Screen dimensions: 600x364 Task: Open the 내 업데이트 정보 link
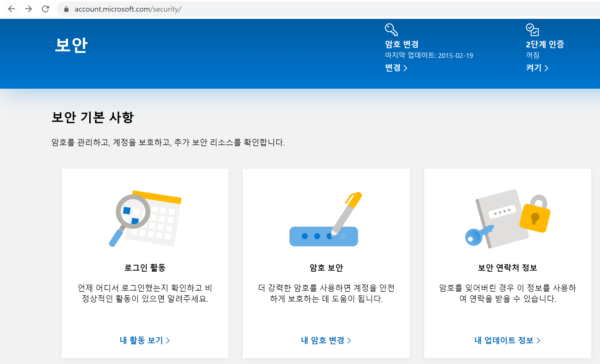pos(507,340)
